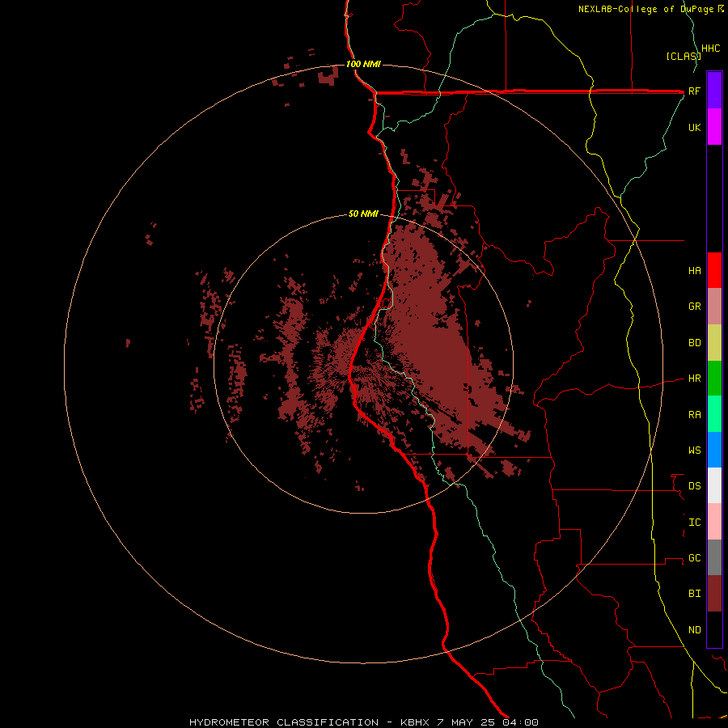Screen dimensions: 728x728
Task: Click the ND legend label
Action: click(x=695, y=630)
